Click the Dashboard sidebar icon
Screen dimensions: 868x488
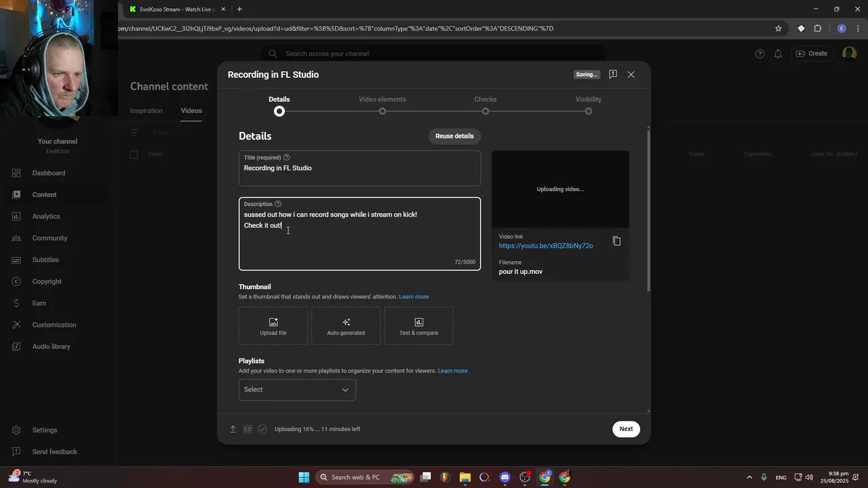coord(16,173)
